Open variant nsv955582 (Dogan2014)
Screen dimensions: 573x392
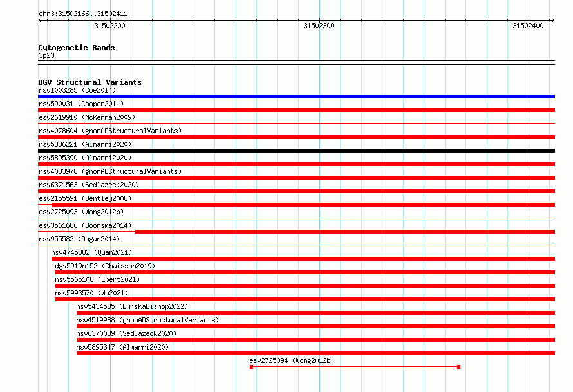click(x=79, y=239)
